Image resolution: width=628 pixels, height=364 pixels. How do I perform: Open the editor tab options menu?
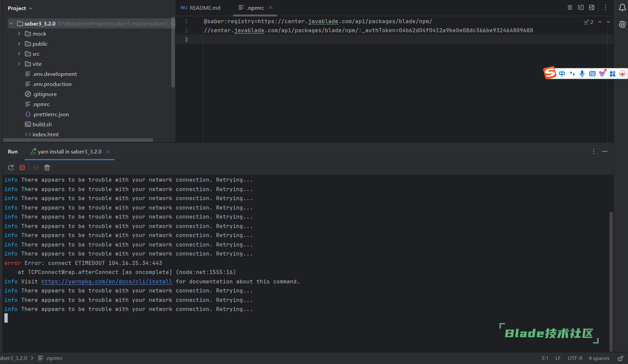point(605,7)
